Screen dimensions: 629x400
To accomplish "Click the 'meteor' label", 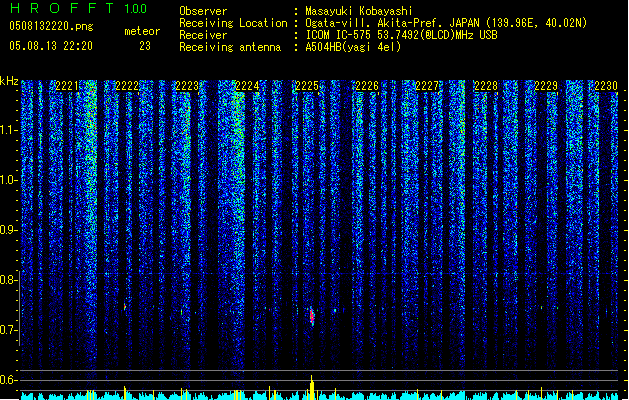I will point(142,31).
